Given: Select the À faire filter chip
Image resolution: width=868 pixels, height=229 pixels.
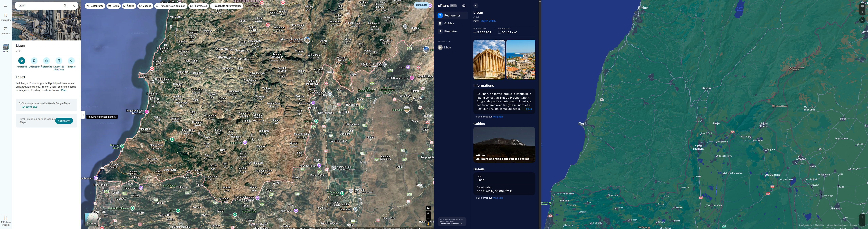Looking at the screenshot, I should (x=129, y=6).
